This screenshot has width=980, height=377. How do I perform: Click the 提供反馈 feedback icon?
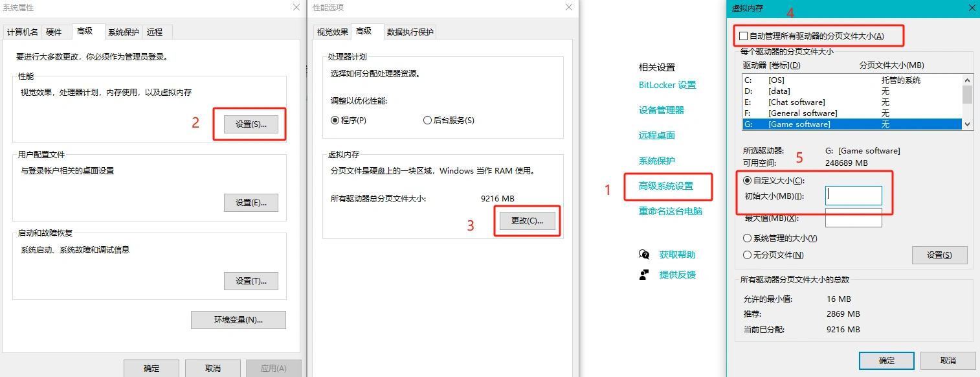pos(644,275)
